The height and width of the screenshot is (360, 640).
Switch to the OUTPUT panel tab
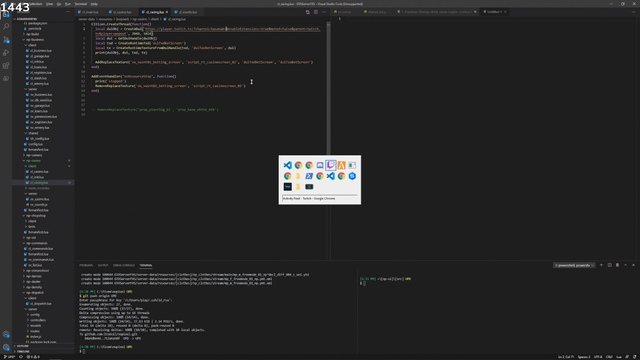click(x=103, y=265)
